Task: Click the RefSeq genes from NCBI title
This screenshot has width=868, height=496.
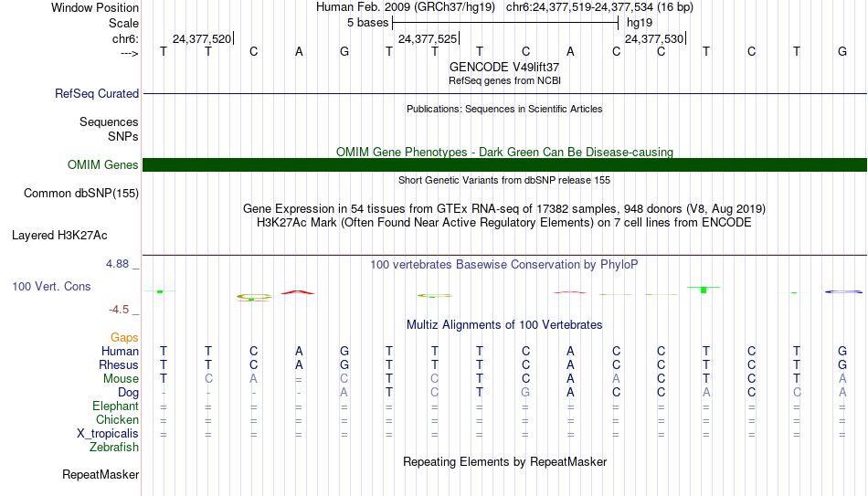Action: (x=504, y=80)
